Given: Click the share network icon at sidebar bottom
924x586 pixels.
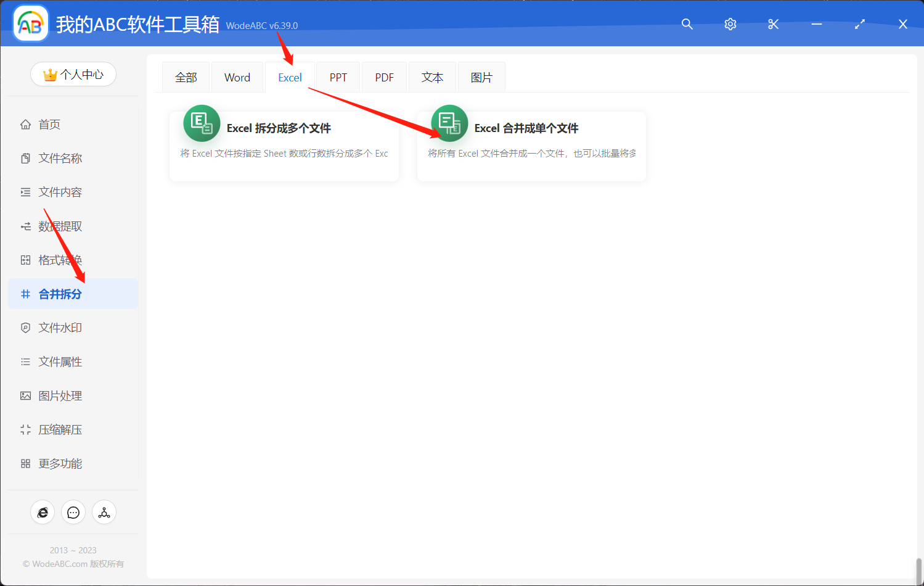Looking at the screenshot, I should click(104, 512).
